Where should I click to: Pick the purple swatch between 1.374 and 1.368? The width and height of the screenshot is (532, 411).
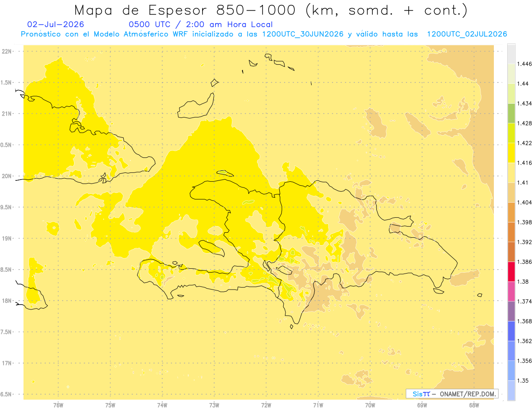(x=511, y=311)
